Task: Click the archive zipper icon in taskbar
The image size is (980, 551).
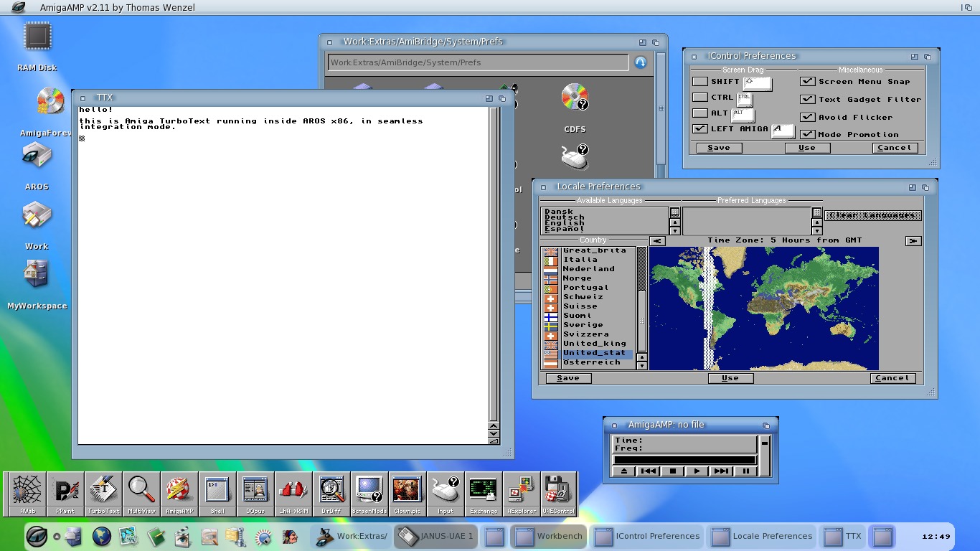Action: (x=236, y=536)
